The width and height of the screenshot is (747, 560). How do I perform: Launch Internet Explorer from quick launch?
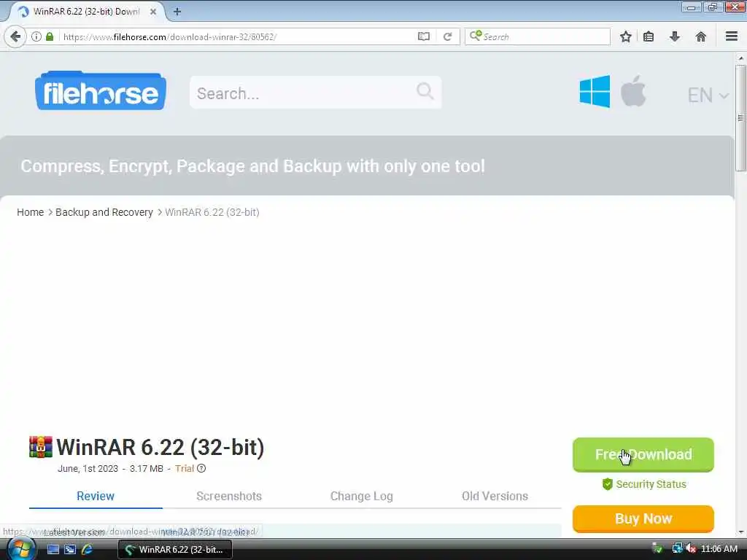(88, 549)
